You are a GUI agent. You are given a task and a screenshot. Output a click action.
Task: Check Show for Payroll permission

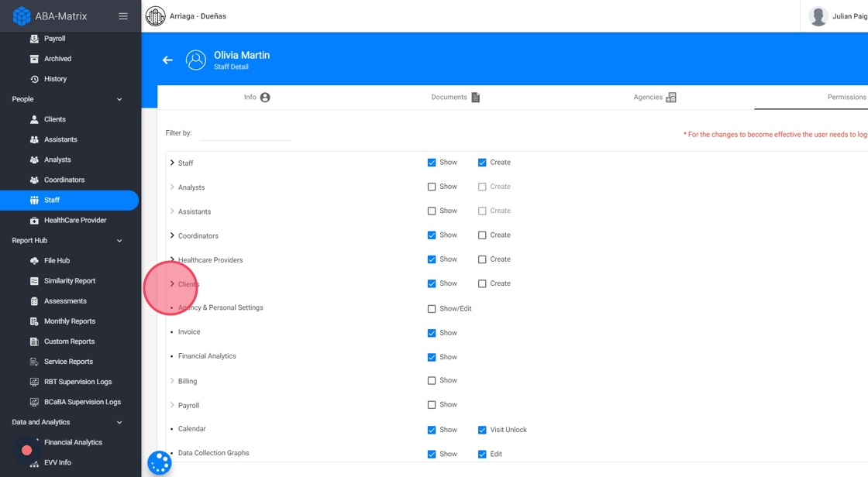(432, 405)
